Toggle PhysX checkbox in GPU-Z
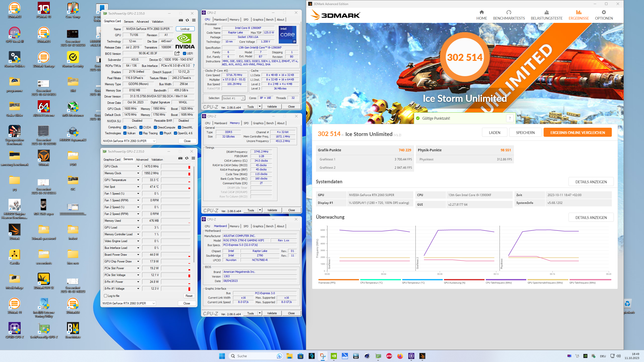The height and width of the screenshot is (362, 644). (x=161, y=133)
